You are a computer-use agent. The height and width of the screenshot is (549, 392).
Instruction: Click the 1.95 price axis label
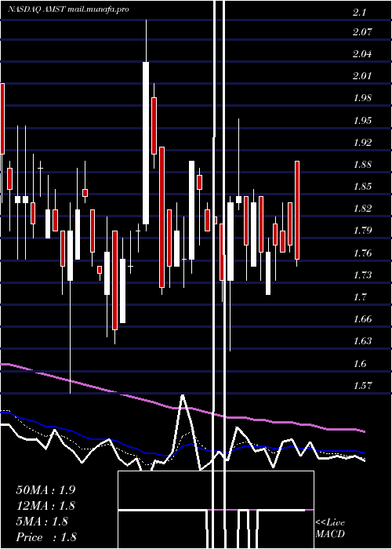[x=362, y=121]
